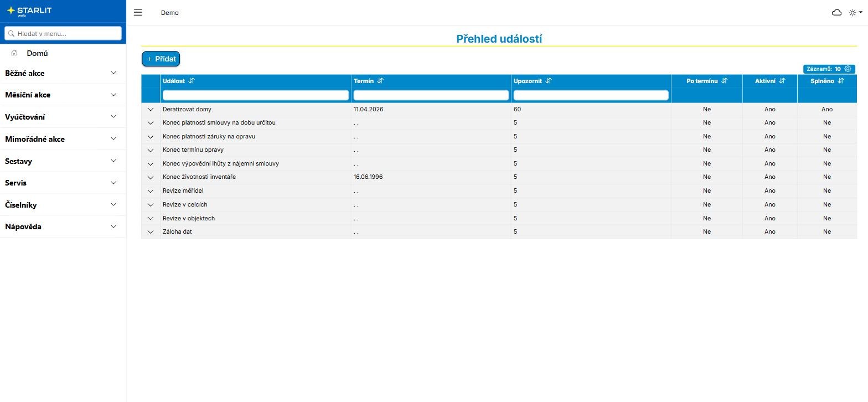Click the Upozornit column header text
The width and height of the screenshot is (868, 402).
pyautogui.click(x=528, y=81)
